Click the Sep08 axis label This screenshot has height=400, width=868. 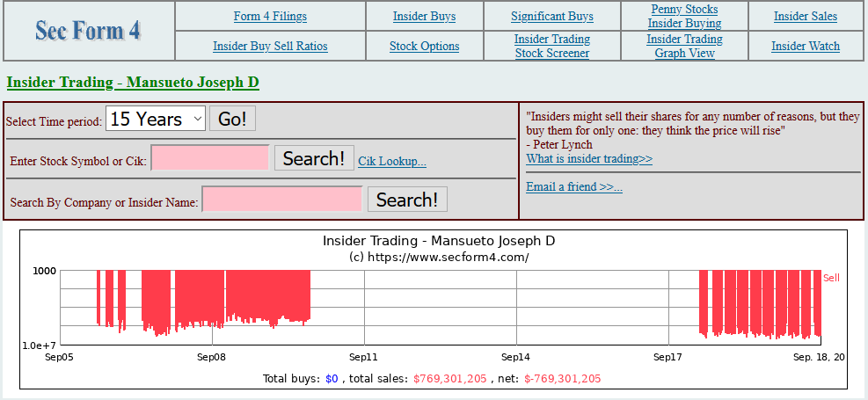(x=212, y=358)
